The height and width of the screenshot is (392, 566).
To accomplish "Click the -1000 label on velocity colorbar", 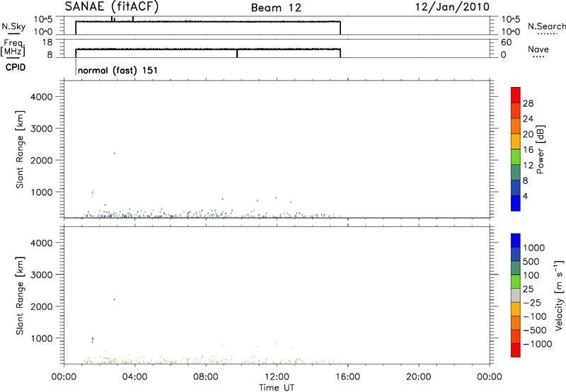I will 537,344.
